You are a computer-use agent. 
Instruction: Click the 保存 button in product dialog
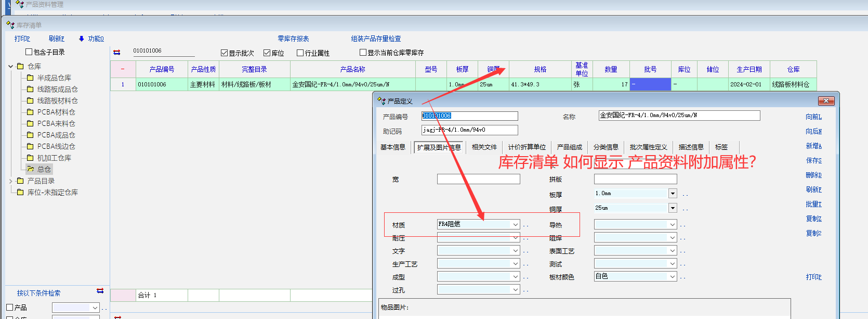coord(813,161)
